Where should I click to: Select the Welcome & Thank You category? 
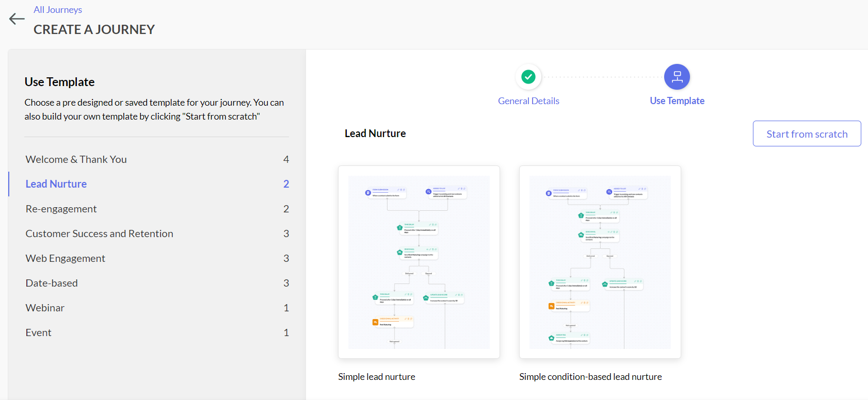coord(76,159)
